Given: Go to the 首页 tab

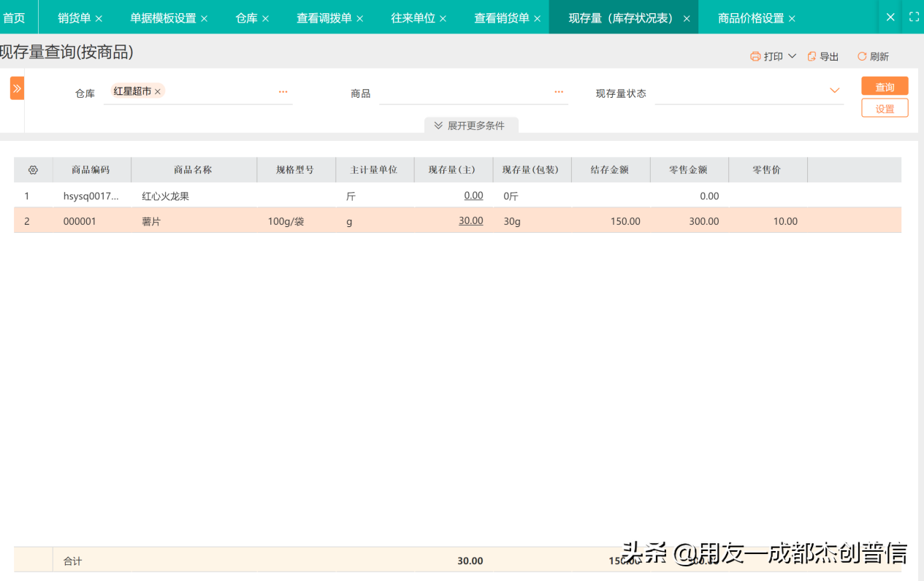Looking at the screenshot, I should tap(14, 18).
